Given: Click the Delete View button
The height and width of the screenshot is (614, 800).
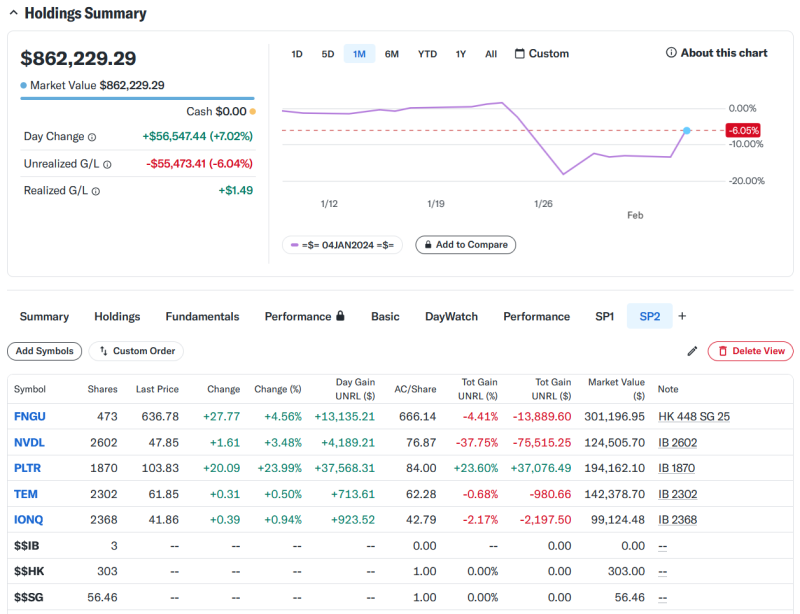Looking at the screenshot, I should (750, 351).
